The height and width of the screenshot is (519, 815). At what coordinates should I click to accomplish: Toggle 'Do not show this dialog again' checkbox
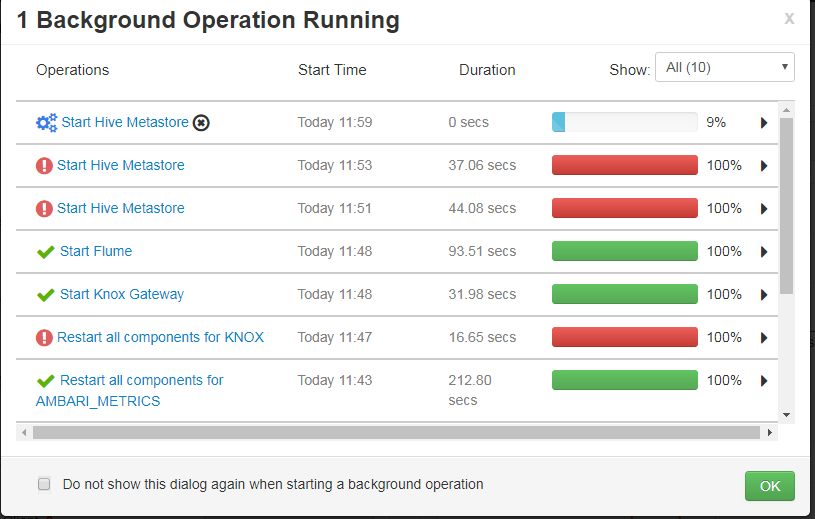click(44, 484)
